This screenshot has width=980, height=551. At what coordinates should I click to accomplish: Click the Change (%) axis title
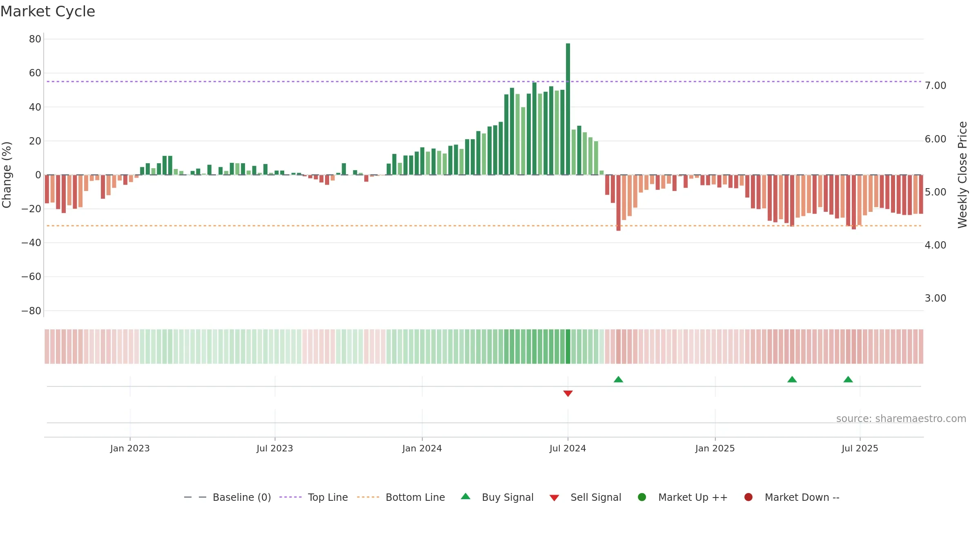pos(7,175)
